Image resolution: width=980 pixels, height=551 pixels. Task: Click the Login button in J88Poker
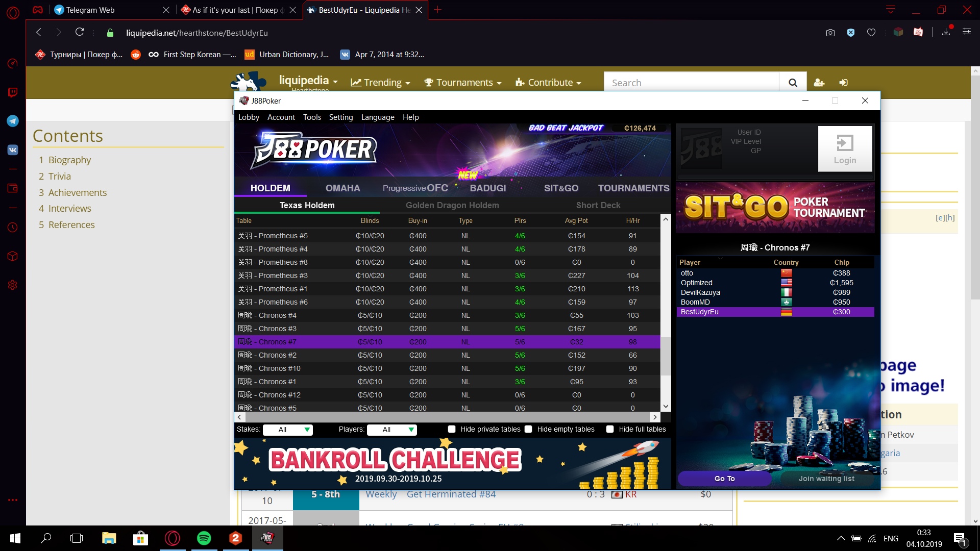845,149
